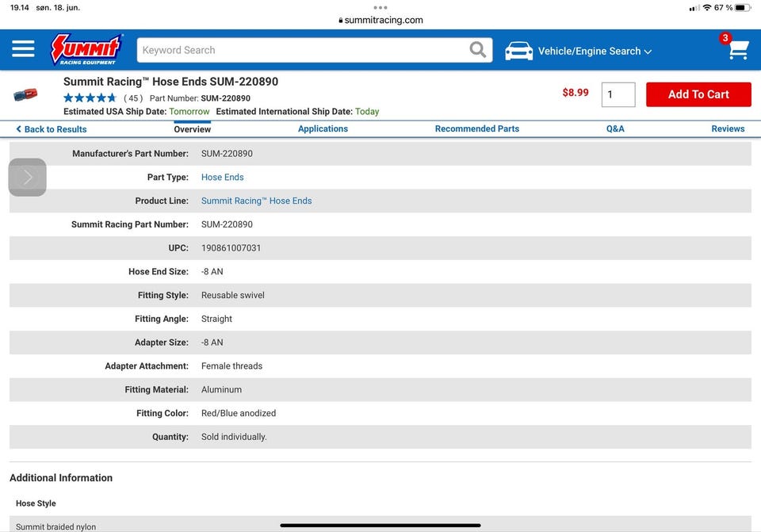Click the Female threads value
The height and width of the screenshot is (532, 761).
coord(231,366)
